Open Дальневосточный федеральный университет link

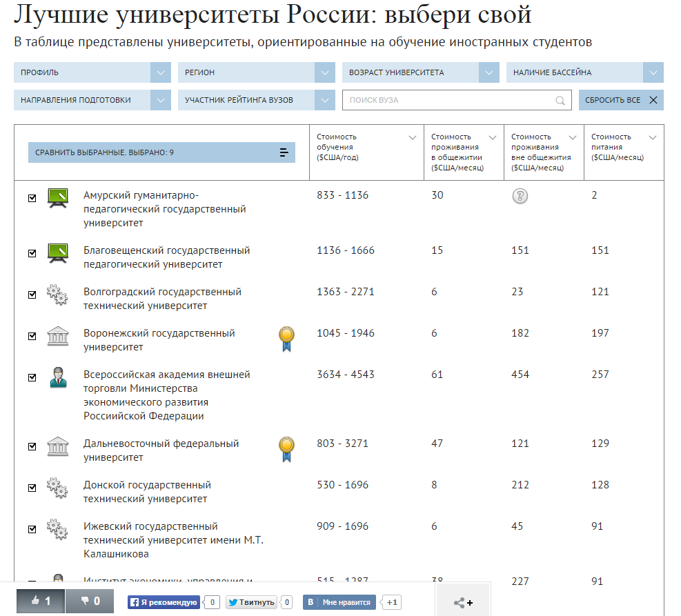click(x=161, y=450)
